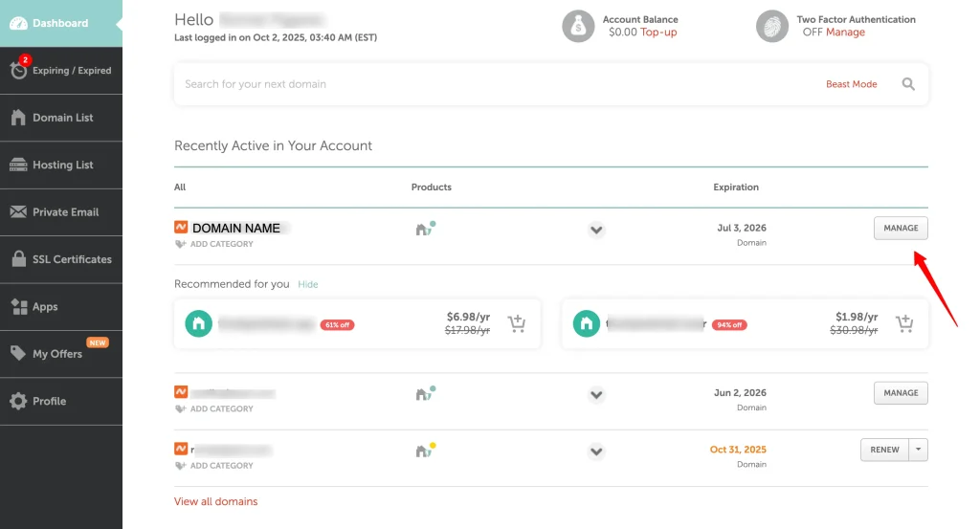
Task: Open Domain List in the sidebar
Action: [61, 118]
